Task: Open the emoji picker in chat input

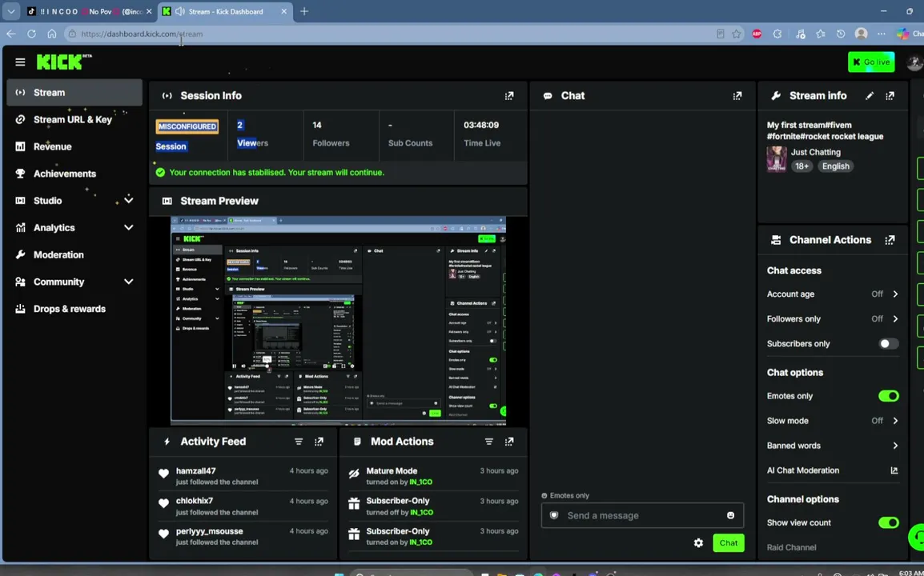Action: 731,515
